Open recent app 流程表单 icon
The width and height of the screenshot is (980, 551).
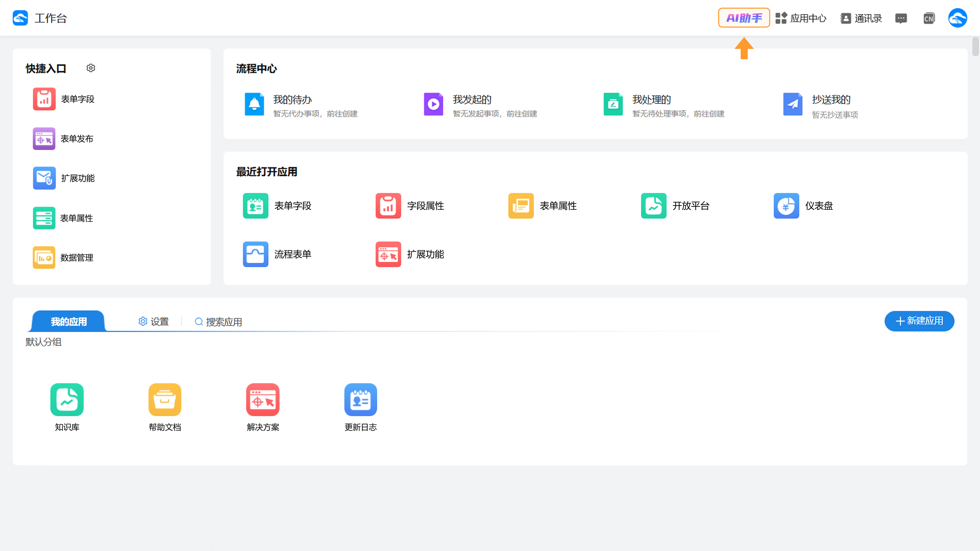tap(256, 254)
